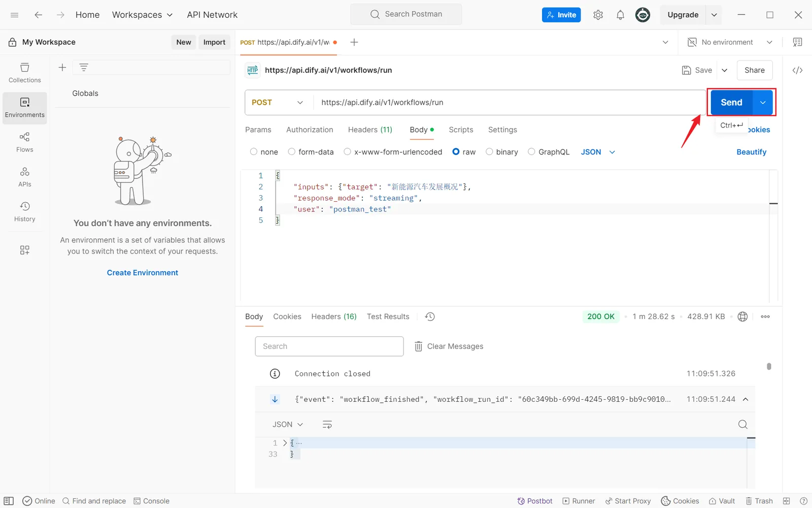Open response more-options ellipsis

coord(765,316)
